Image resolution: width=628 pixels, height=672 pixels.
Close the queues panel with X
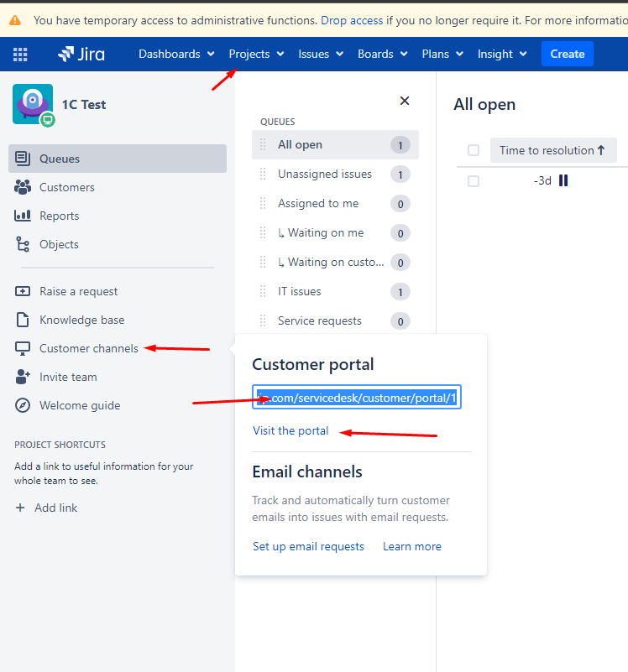tap(404, 101)
